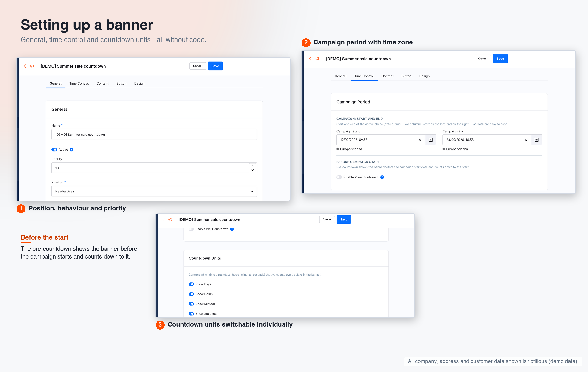Click Cancel in General settings panel

click(x=198, y=66)
